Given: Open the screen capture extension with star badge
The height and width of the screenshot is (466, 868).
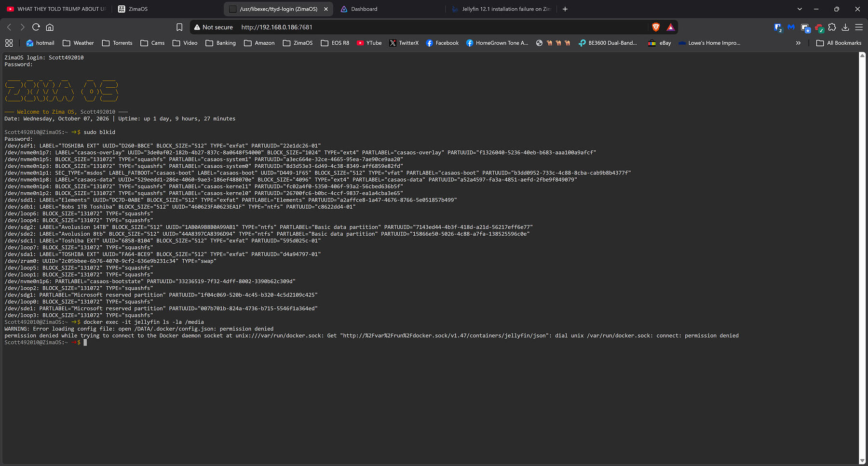Looking at the screenshot, I should click(805, 27).
